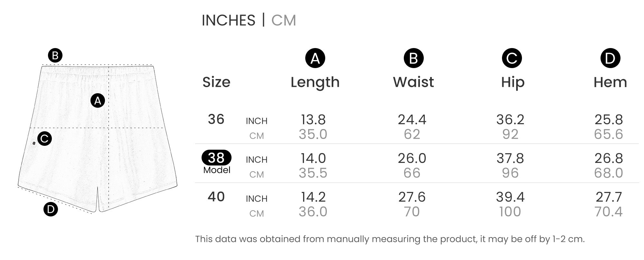Click the Hip column header
This screenshot has width=644, height=260.
tap(513, 82)
